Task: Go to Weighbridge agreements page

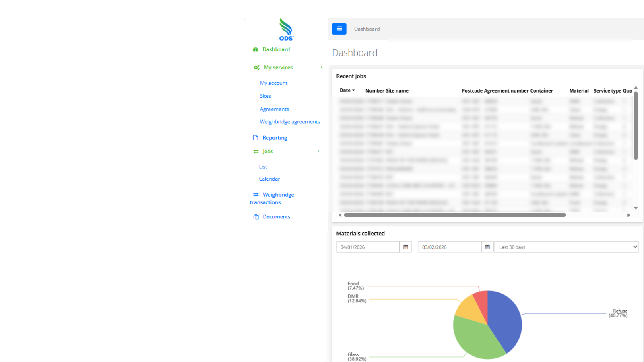Action: [x=290, y=122]
